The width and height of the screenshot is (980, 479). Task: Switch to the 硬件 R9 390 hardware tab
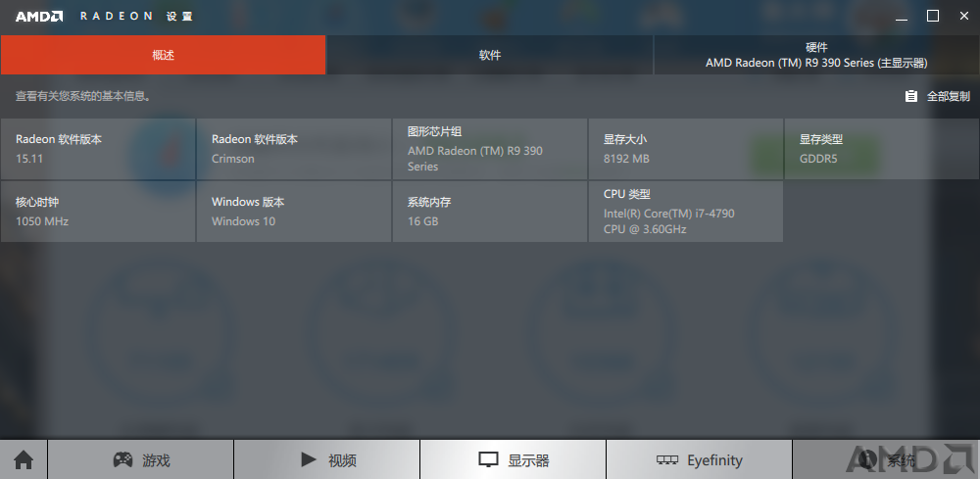(x=817, y=55)
